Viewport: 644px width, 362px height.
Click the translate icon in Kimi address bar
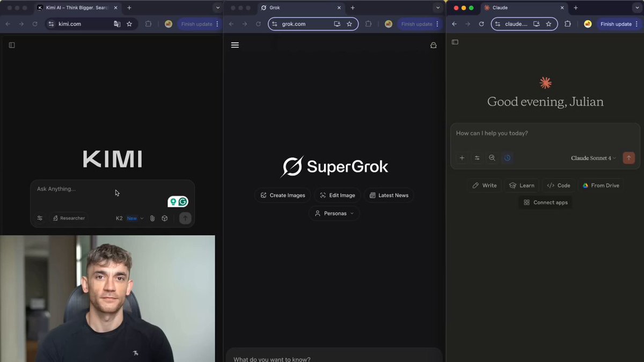117,24
